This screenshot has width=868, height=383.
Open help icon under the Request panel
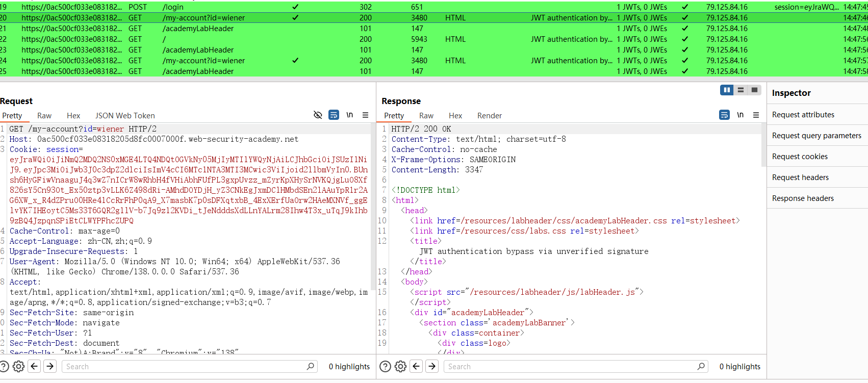click(4, 366)
